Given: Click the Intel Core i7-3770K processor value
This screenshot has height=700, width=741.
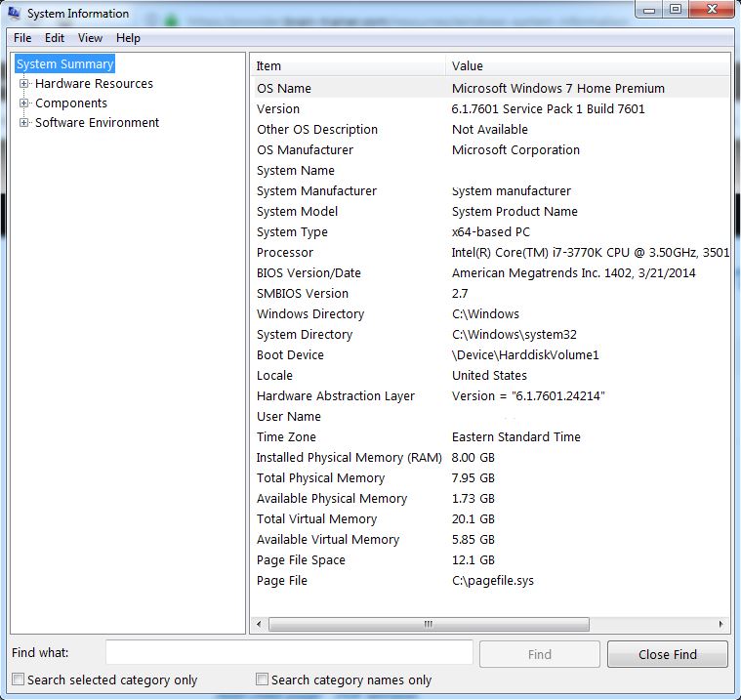Looking at the screenshot, I should click(x=591, y=253).
